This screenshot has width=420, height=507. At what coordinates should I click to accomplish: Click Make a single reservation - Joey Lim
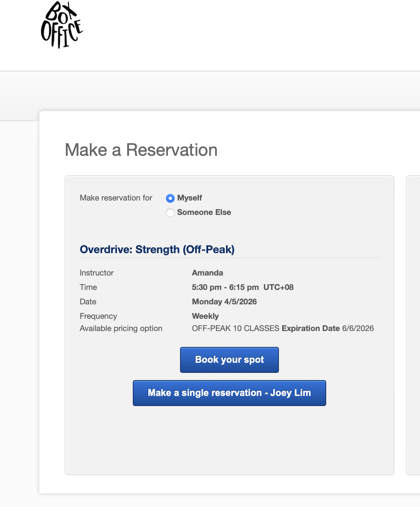click(x=229, y=393)
